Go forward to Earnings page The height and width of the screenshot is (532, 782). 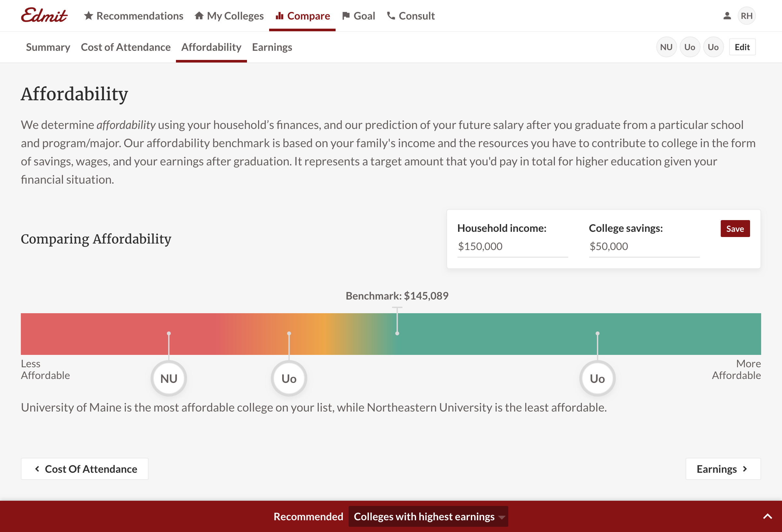click(x=723, y=469)
